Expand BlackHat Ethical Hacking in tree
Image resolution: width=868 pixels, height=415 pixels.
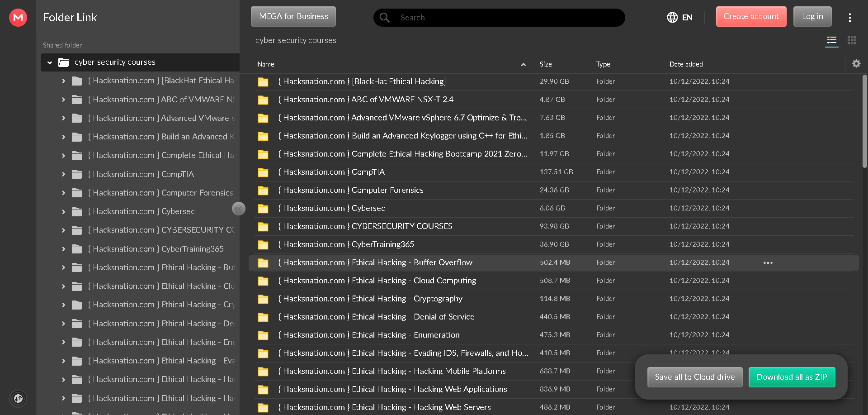coord(63,81)
